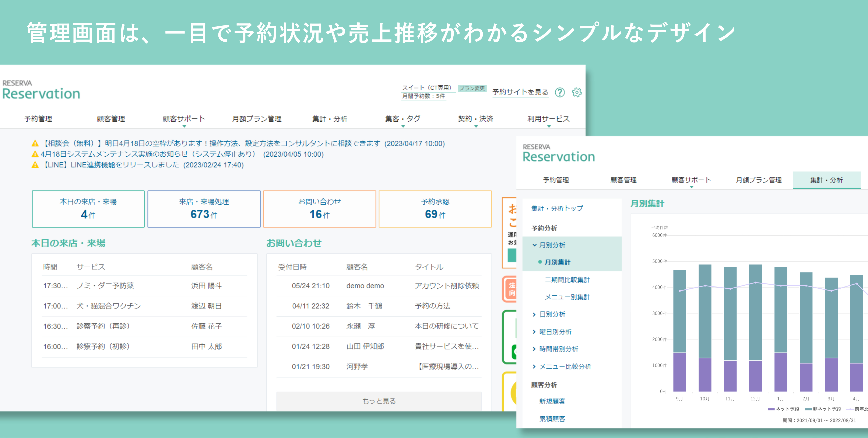Click the もっと見る button
The height and width of the screenshot is (438, 868).
379,401
